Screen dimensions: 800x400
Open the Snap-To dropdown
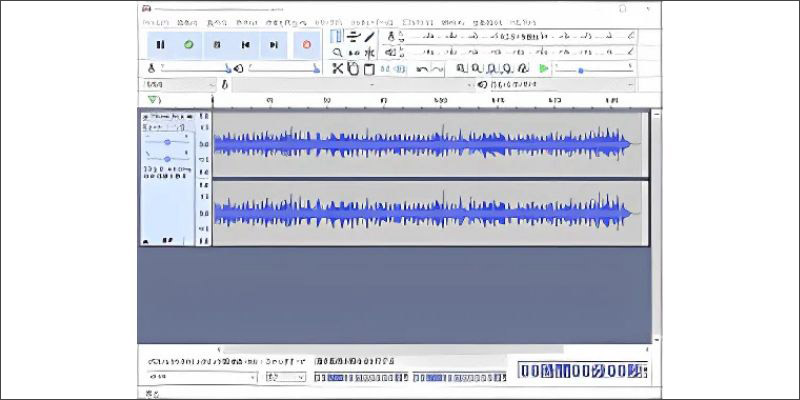coord(286,377)
